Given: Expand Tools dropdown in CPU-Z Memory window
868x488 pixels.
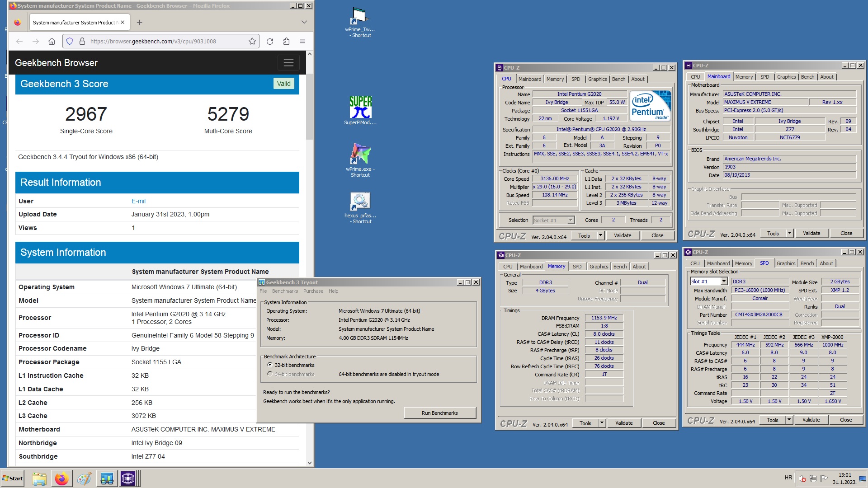Looking at the screenshot, I should tap(602, 423).
